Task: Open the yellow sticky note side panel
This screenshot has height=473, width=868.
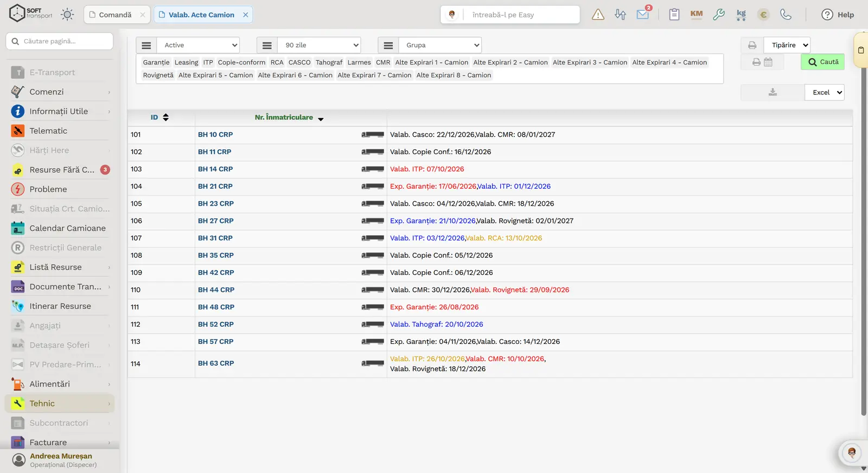Action: coord(861,50)
